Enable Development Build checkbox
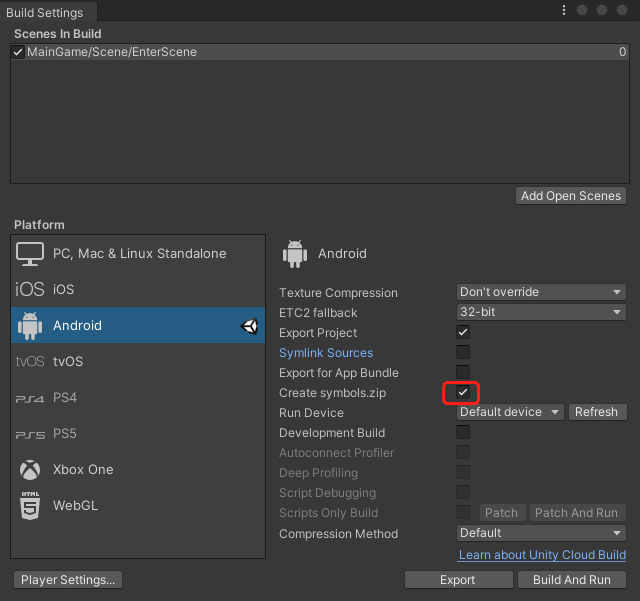The image size is (640, 601). pos(463,432)
